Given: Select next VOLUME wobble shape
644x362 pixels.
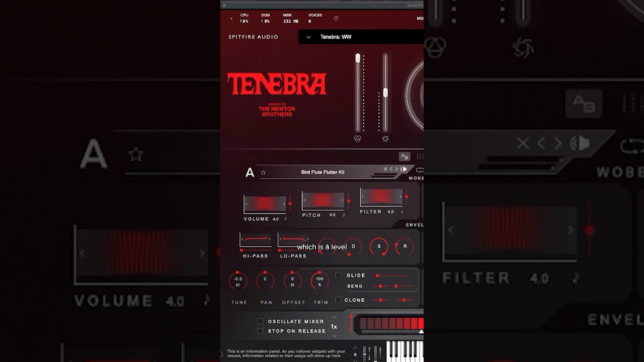Looking at the screenshot, I should coord(283,204).
